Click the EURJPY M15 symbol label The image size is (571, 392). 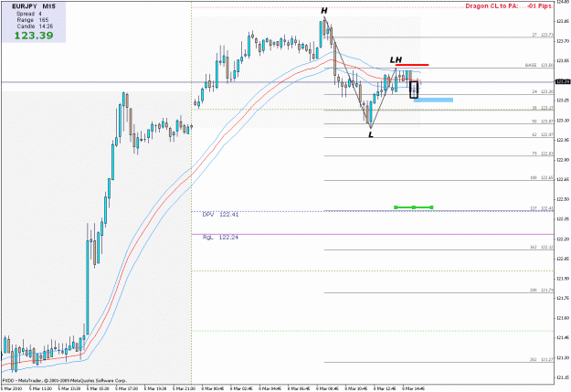coord(34,6)
